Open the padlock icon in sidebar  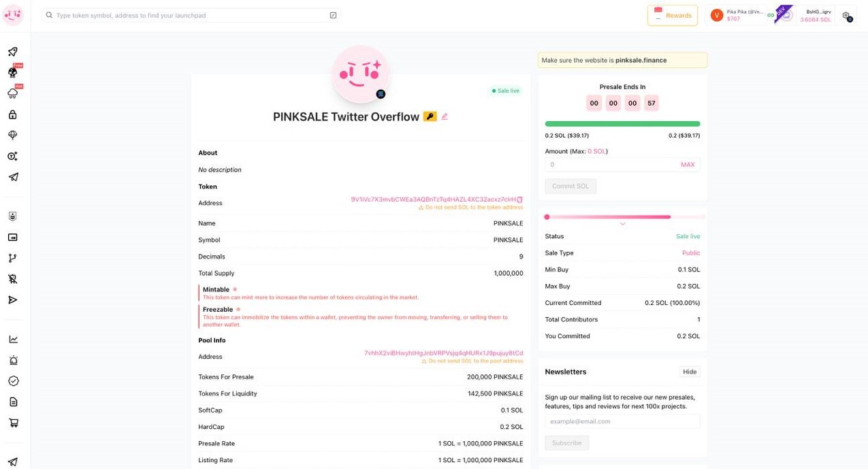[12, 114]
